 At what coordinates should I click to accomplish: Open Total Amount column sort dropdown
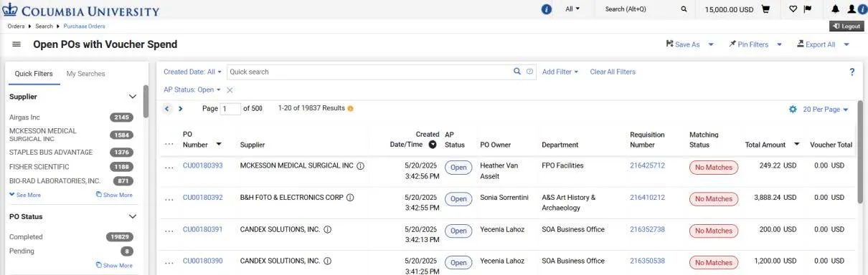coord(796,145)
